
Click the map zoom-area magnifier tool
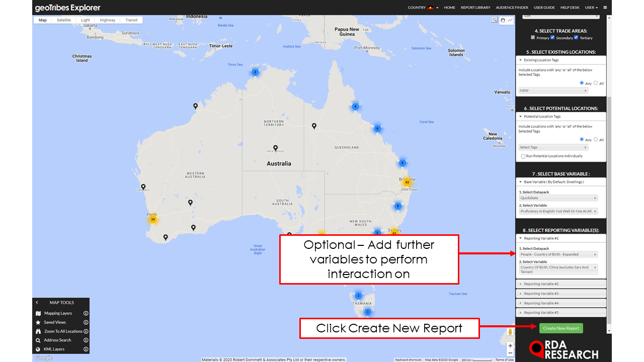pyautogui.click(x=495, y=20)
